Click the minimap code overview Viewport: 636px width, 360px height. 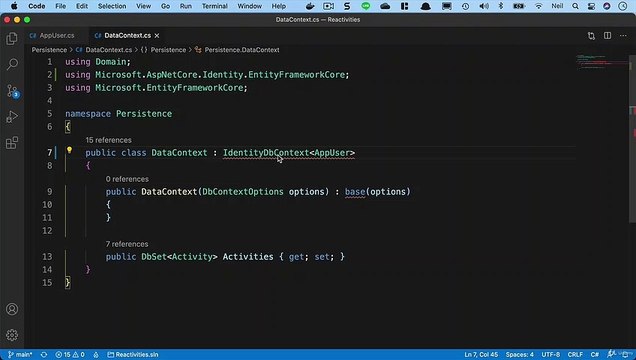point(602,62)
